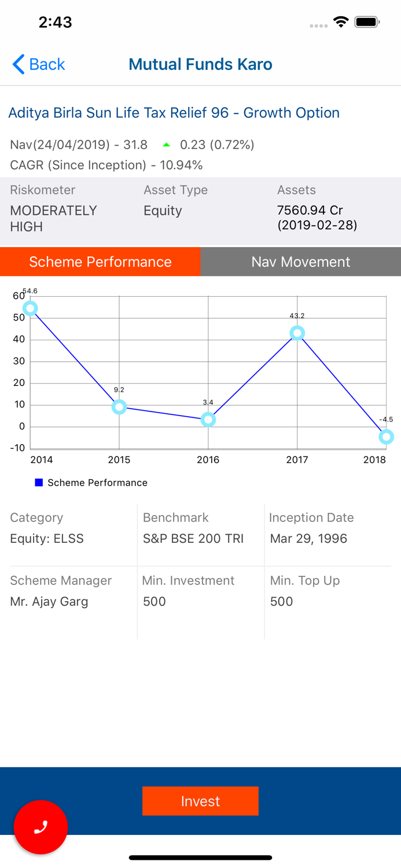The height and width of the screenshot is (868, 401).
Task: Select the 2017 data point marker on chart
Action: tap(297, 333)
